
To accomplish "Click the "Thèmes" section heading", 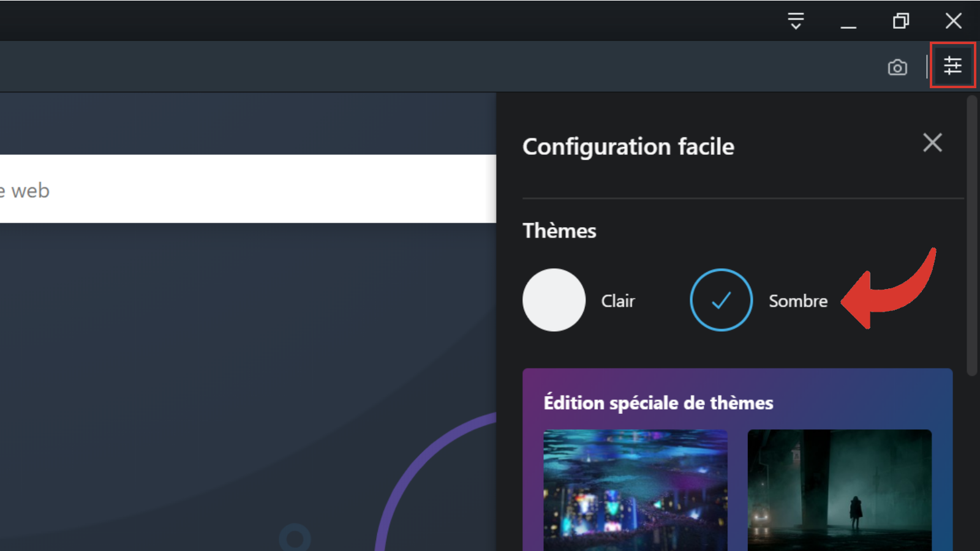I will 559,231.
